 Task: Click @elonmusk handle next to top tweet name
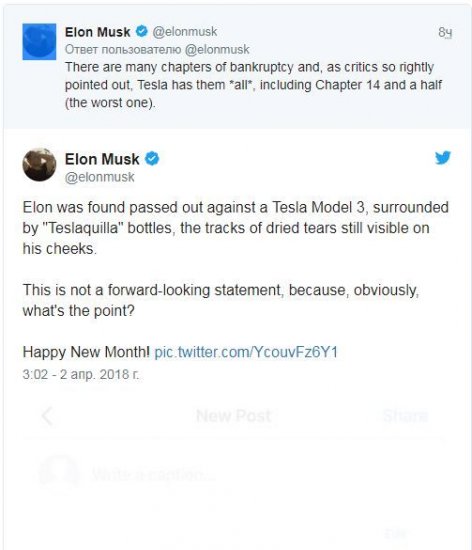185,32
